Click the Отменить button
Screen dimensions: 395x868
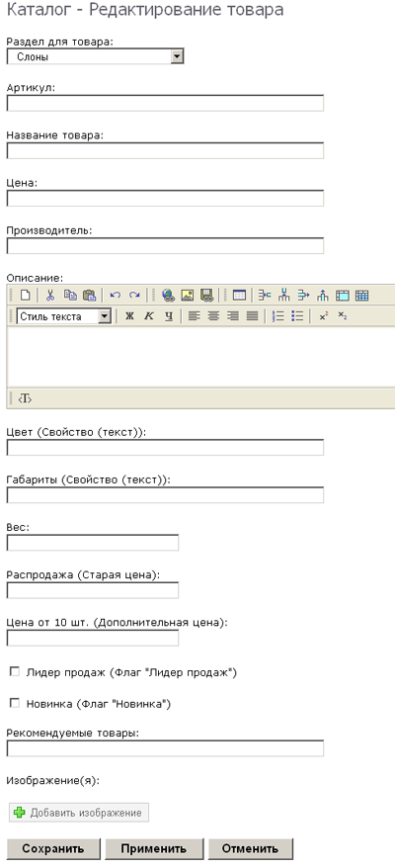tap(251, 848)
